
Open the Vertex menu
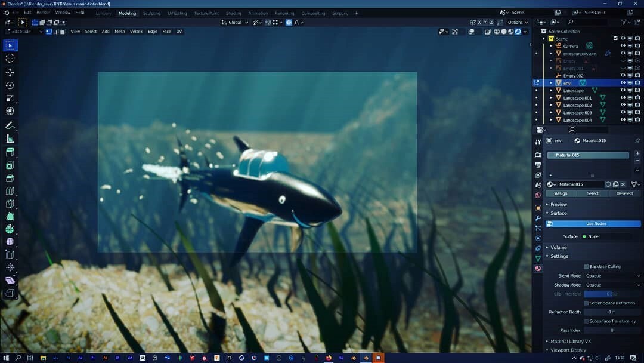click(x=136, y=32)
